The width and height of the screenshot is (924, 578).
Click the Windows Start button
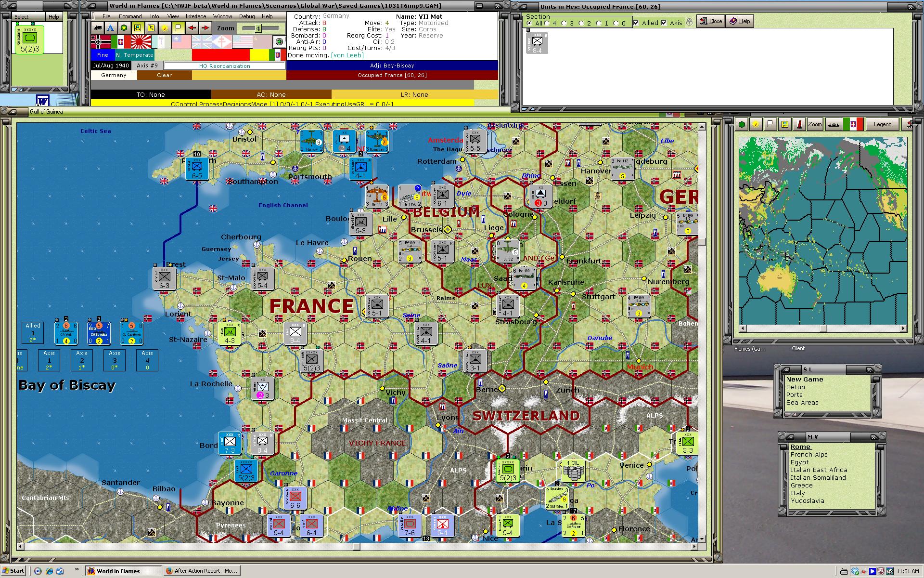coord(13,571)
